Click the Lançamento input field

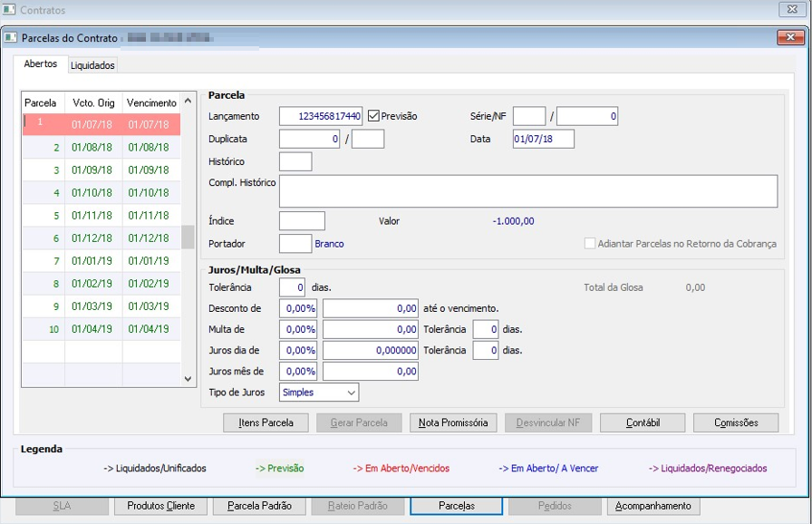pos(320,116)
